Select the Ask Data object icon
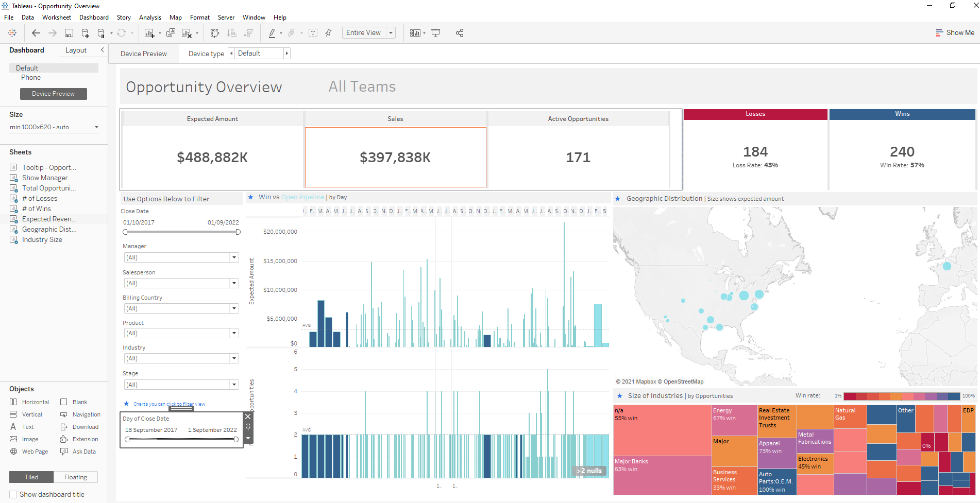Screen dimensions: 980x503 coord(64,452)
